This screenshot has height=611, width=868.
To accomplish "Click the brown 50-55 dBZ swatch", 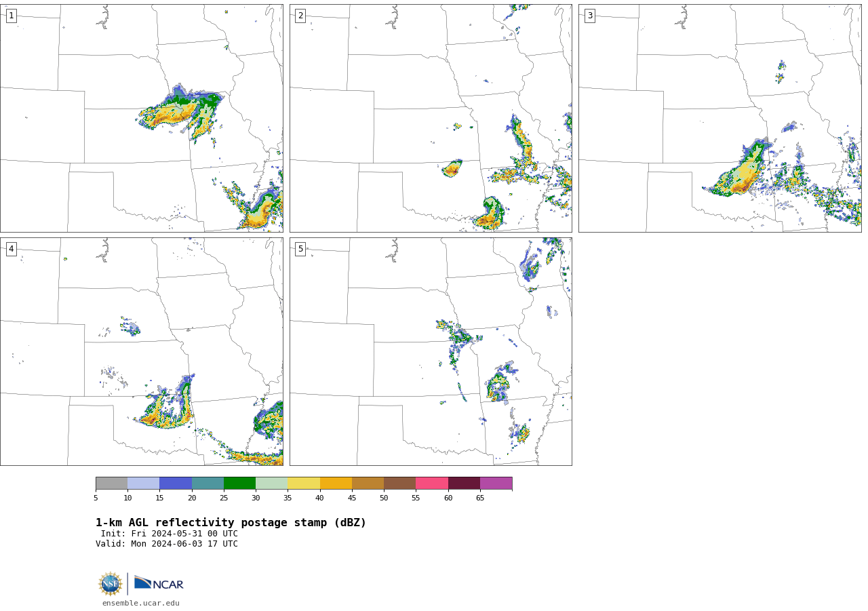I will [400, 484].
